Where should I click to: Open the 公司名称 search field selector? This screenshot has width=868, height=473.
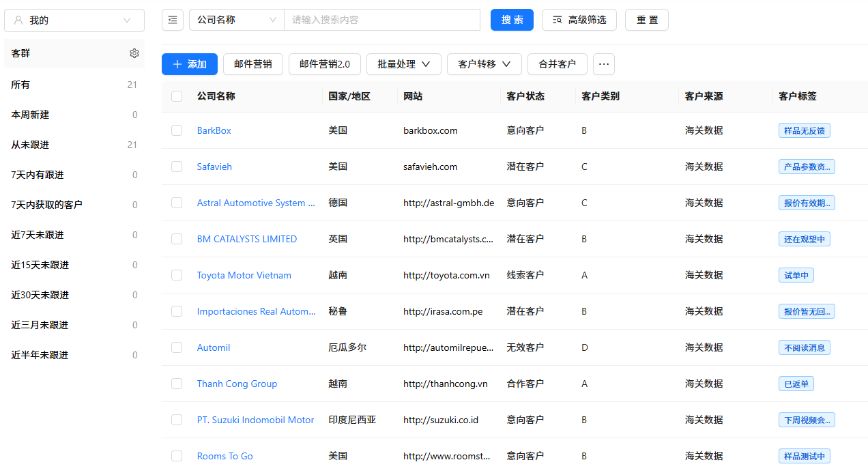point(237,20)
